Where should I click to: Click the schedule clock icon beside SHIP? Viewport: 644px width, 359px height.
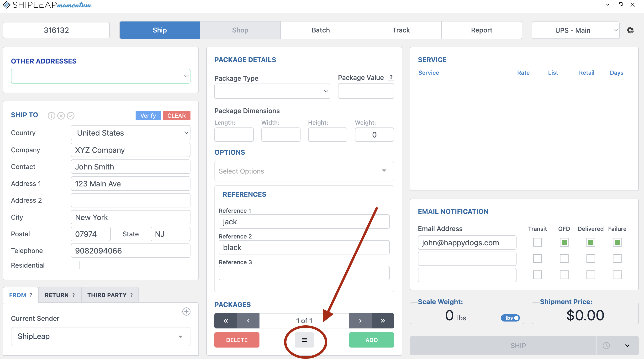606,346
